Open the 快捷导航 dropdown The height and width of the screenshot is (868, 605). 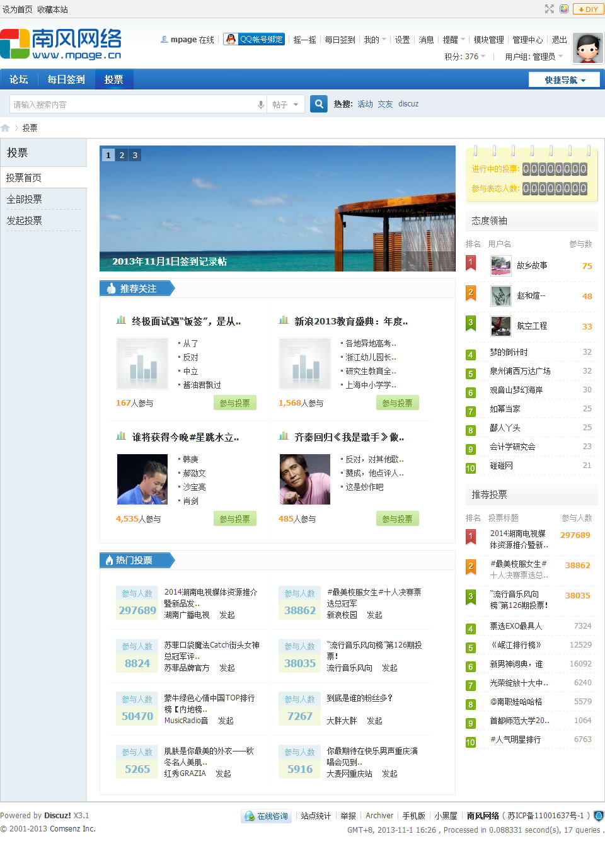pyautogui.click(x=565, y=80)
